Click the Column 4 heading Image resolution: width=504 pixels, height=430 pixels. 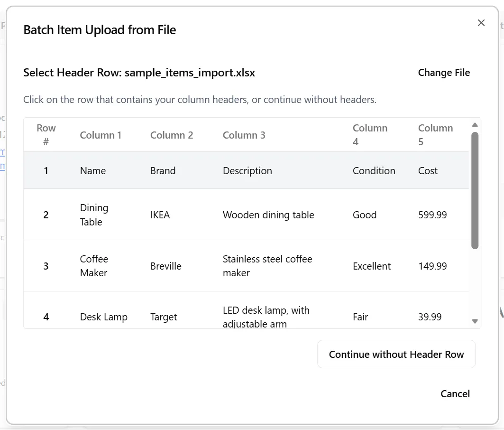click(x=370, y=135)
